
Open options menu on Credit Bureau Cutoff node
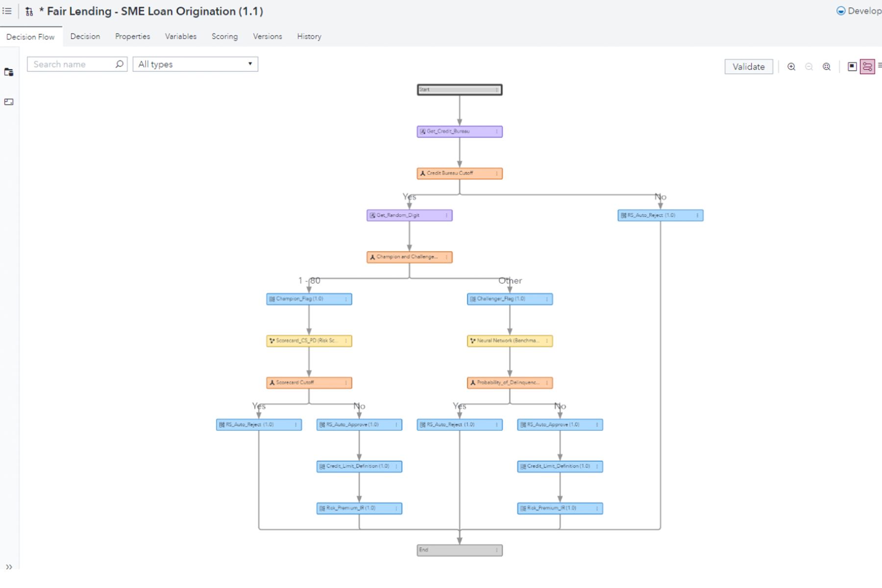(x=496, y=173)
